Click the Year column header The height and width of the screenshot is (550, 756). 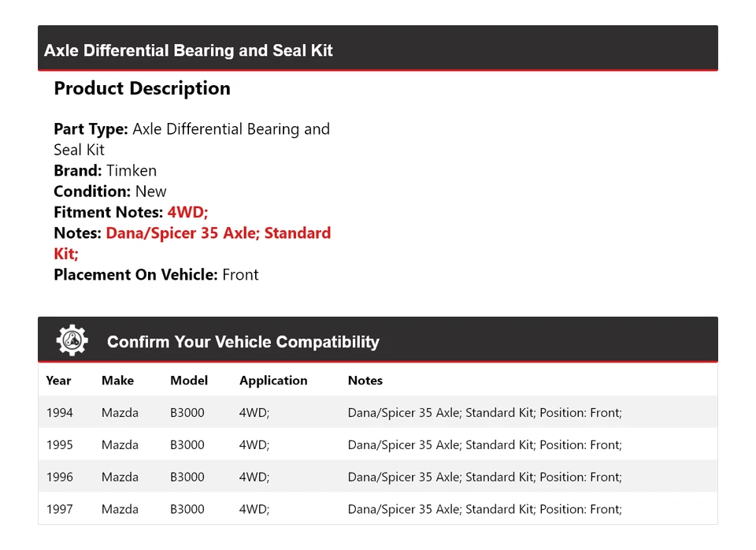click(58, 381)
